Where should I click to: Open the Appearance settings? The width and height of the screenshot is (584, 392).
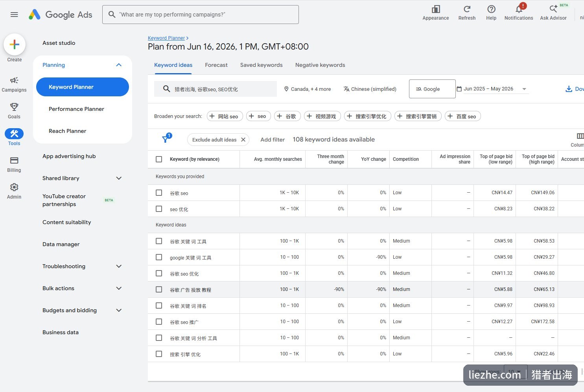tap(435, 13)
